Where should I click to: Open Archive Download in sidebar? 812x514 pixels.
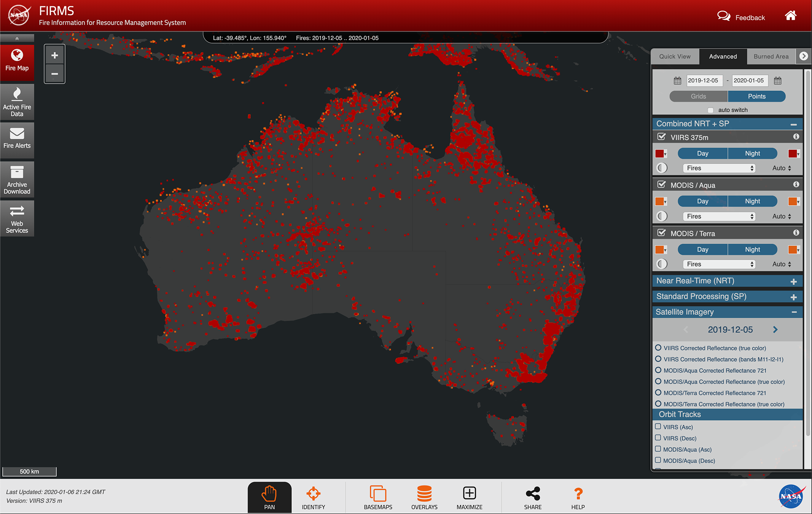tap(17, 179)
